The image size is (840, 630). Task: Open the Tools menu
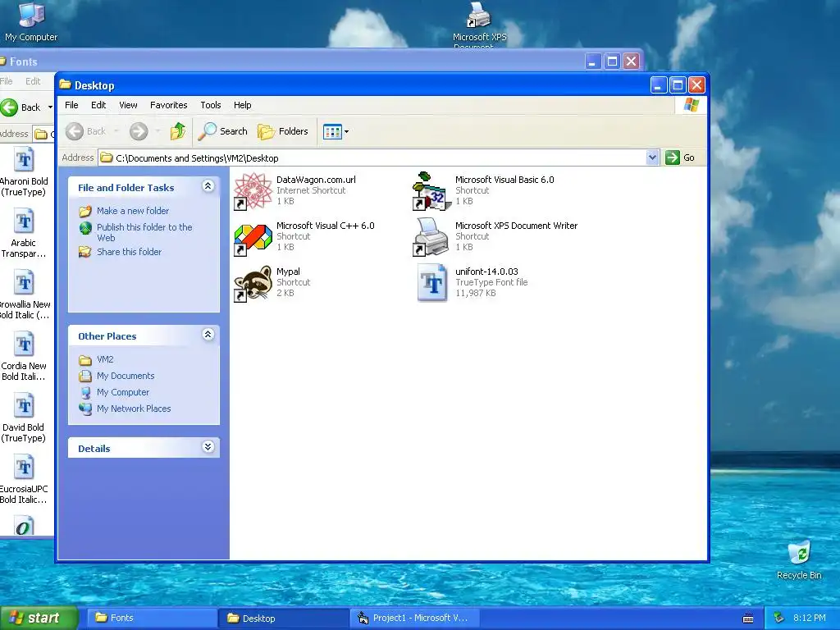[x=211, y=105]
